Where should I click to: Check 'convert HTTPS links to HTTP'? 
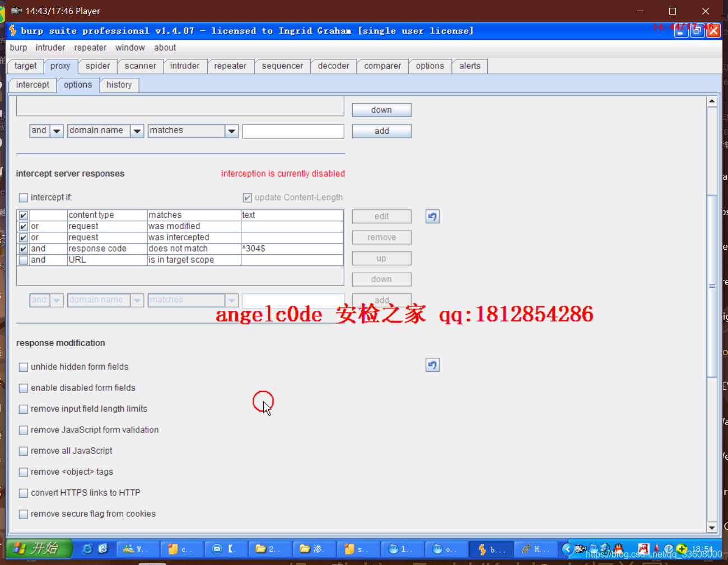tap(24, 493)
